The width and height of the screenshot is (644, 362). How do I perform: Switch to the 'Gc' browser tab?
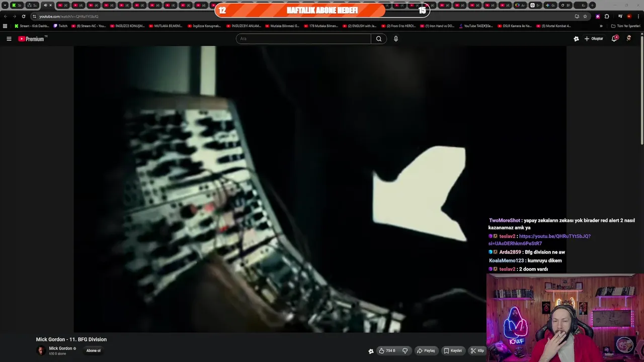tap(550, 5)
